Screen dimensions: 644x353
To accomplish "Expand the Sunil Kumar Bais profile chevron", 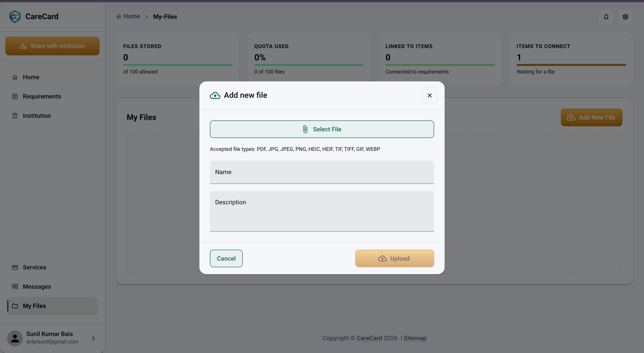I will (93, 338).
